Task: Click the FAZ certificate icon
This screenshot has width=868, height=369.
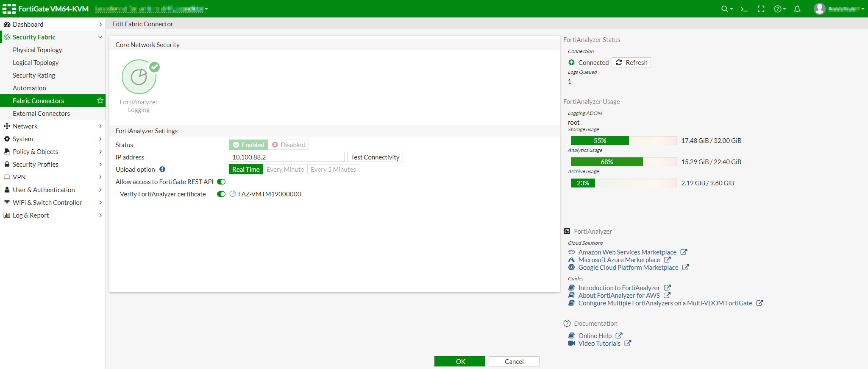Action: coord(232,194)
